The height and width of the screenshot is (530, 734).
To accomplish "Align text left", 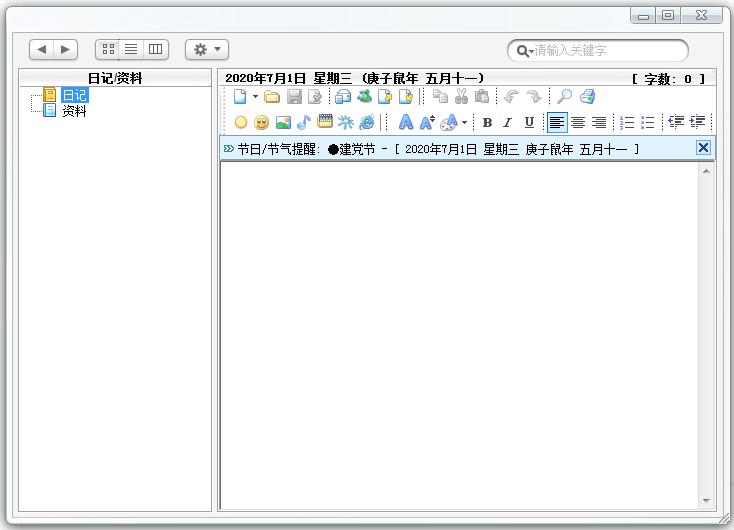I will [557, 123].
